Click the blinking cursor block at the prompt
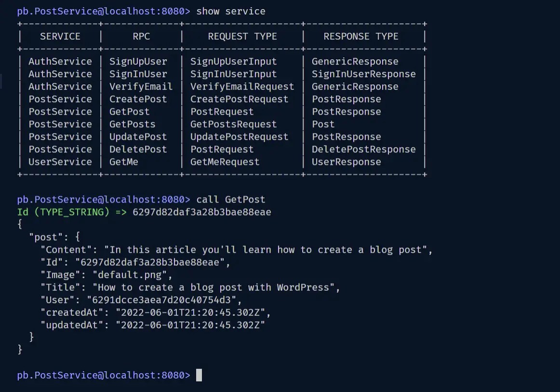 [198, 375]
